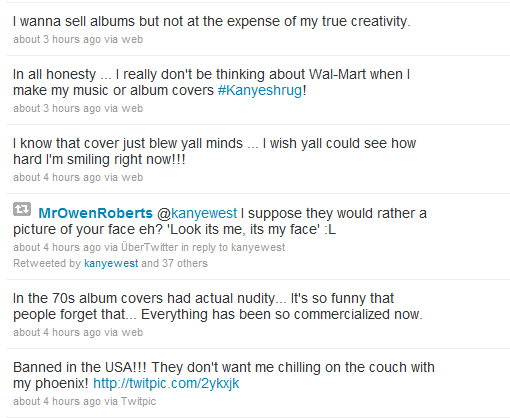
Task: Click the 'web' source link under the Wal-Mart tweet
Action: click(132, 108)
